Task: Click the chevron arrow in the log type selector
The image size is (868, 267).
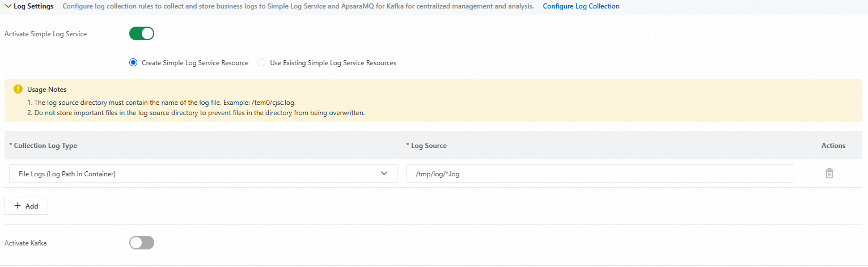Action: pos(384,173)
